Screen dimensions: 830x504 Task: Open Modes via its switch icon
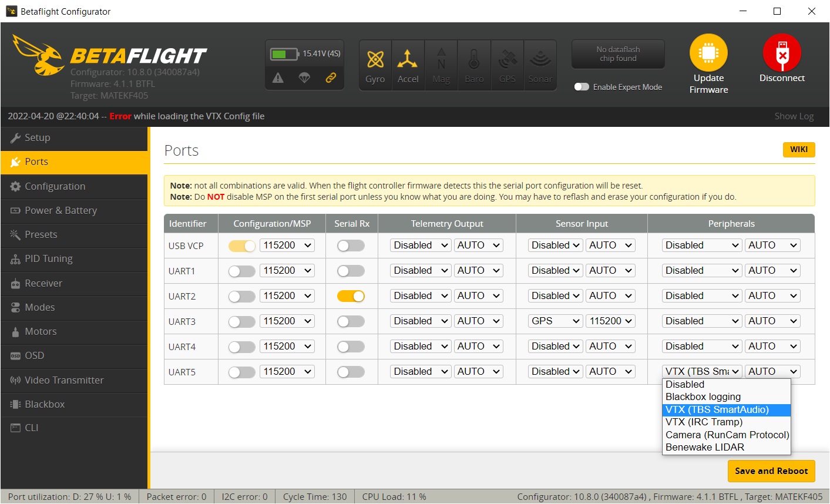click(16, 307)
